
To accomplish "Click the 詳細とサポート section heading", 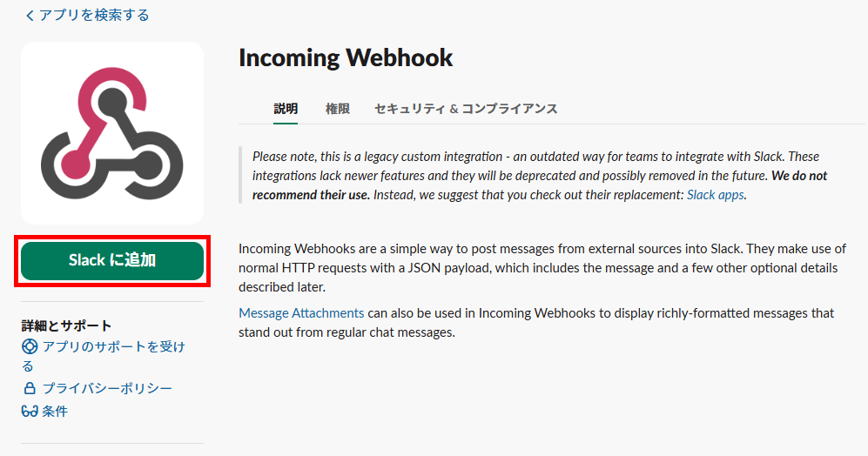I will [66, 325].
